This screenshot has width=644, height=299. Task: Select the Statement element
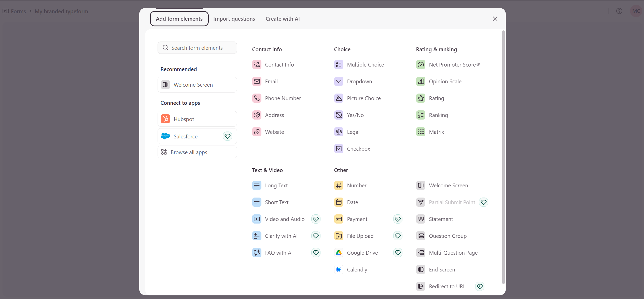[x=441, y=219]
